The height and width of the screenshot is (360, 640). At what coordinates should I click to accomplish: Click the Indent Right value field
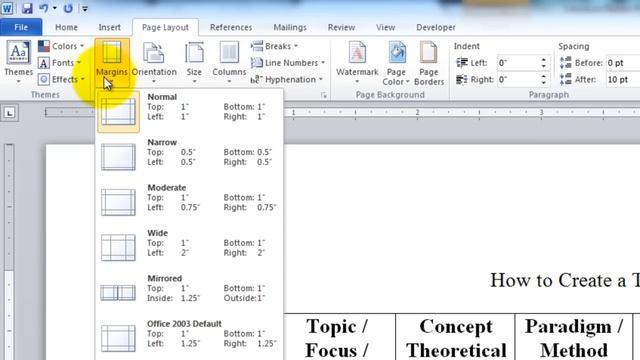[518, 80]
